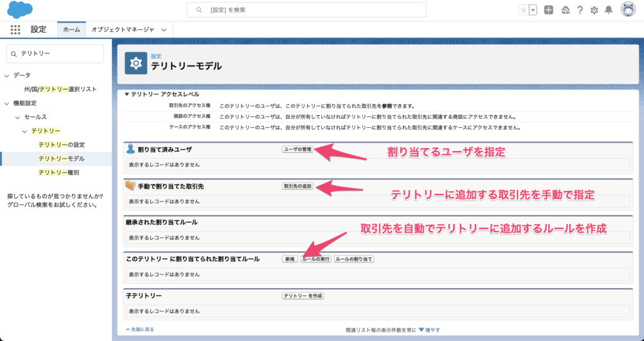Click the folder icon by 手動で割り当てた取引先
The image size is (644, 341).
[130, 186]
